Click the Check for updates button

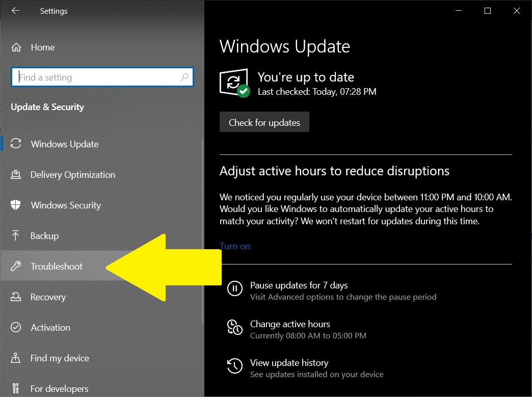click(x=264, y=122)
